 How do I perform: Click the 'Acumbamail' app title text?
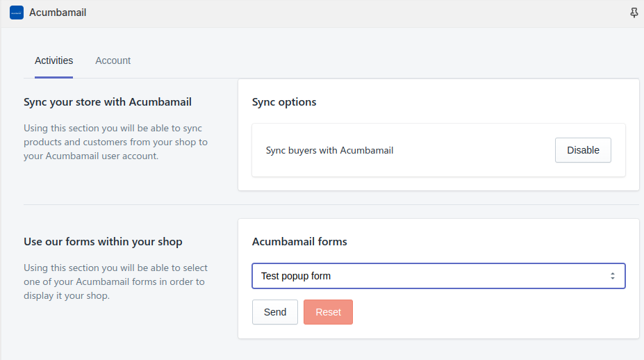(58, 13)
